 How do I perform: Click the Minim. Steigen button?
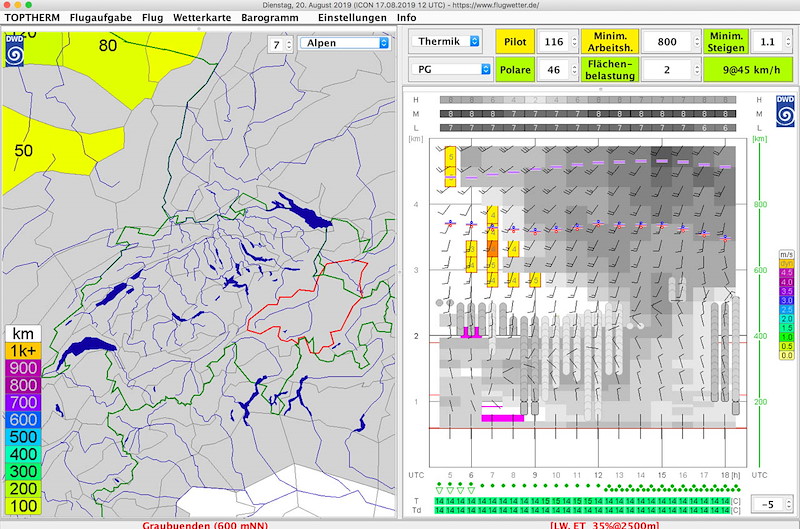coord(726,42)
